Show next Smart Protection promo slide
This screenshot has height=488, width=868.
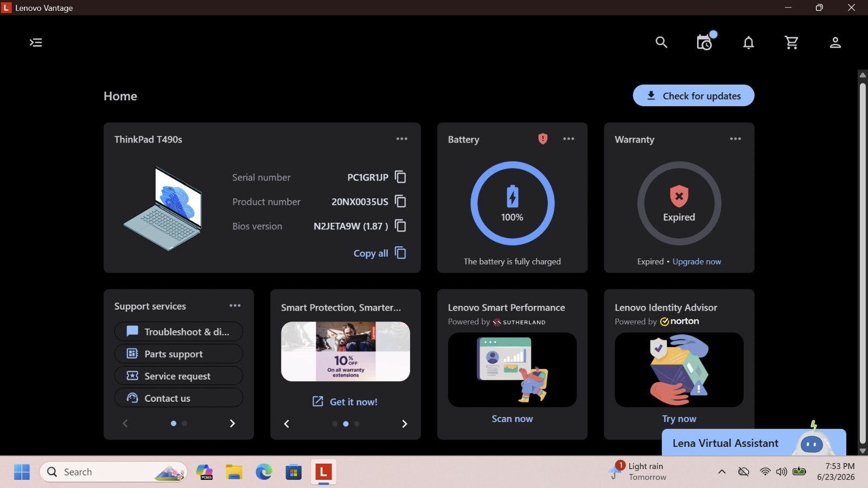pyautogui.click(x=404, y=424)
